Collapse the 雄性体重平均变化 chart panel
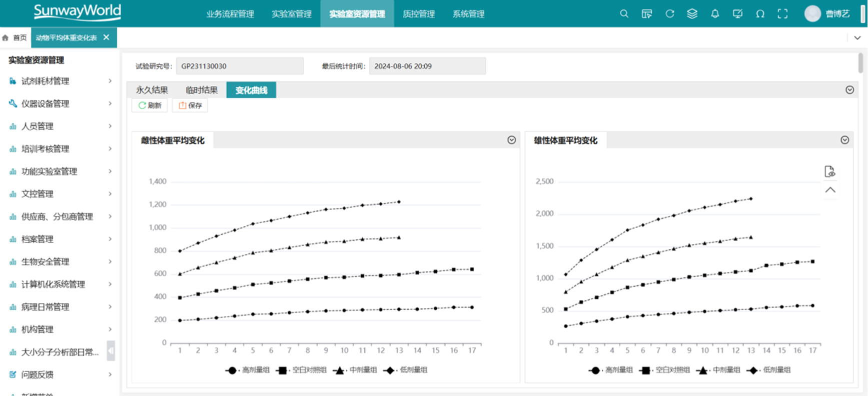 click(x=844, y=140)
